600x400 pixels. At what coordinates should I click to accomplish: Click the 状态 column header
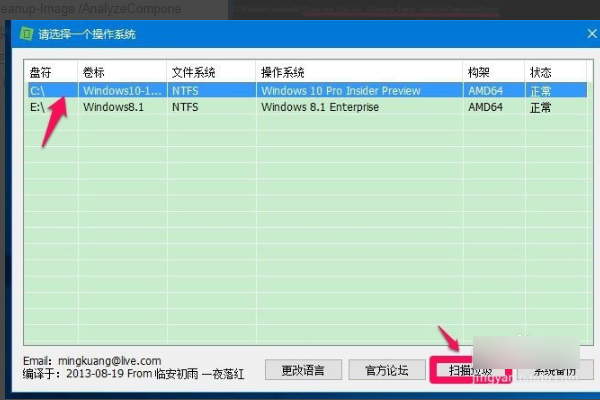(x=556, y=72)
